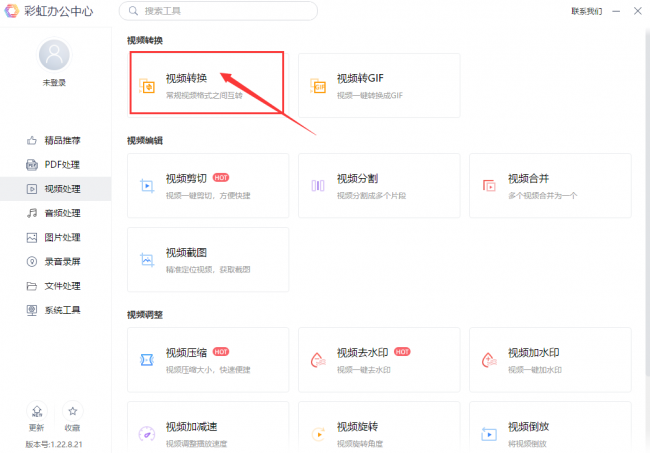The height and width of the screenshot is (453, 650).
Task: Click the 更新 update icon
Action: tap(37, 411)
